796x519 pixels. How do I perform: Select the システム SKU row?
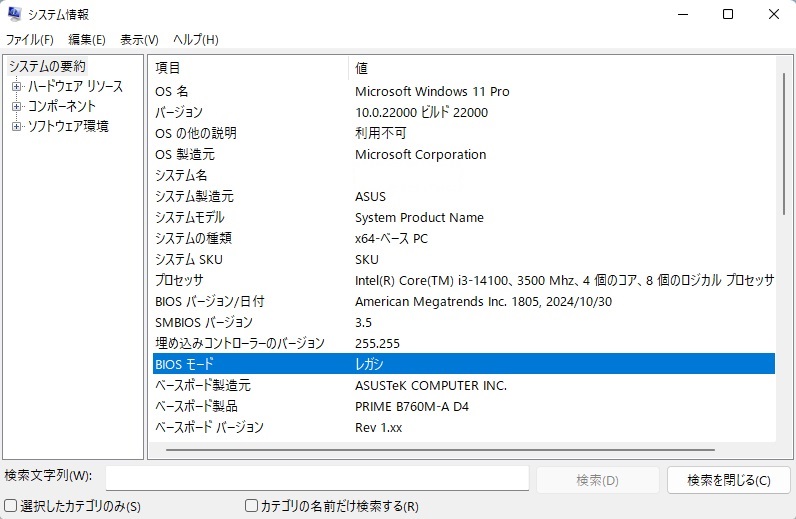(x=464, y=259)
